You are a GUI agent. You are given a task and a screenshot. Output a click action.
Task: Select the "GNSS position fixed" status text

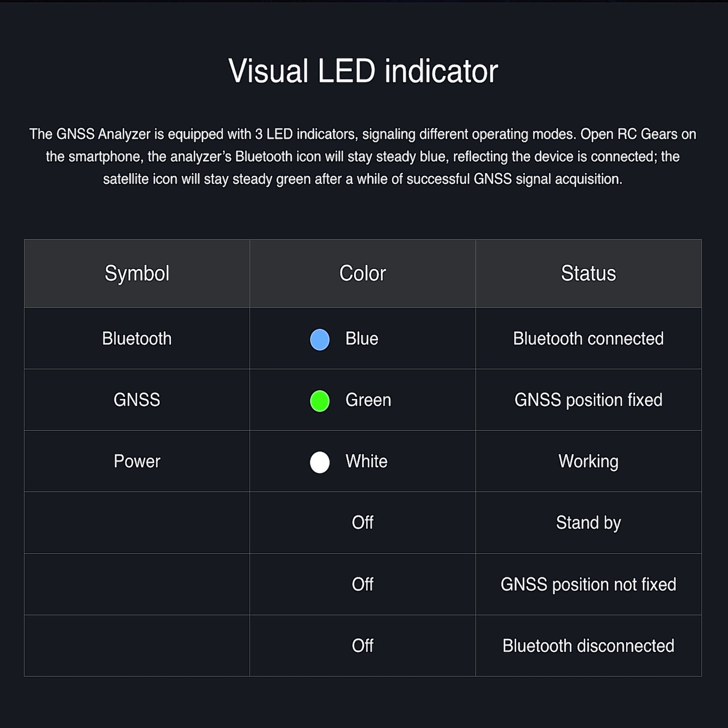588,400
